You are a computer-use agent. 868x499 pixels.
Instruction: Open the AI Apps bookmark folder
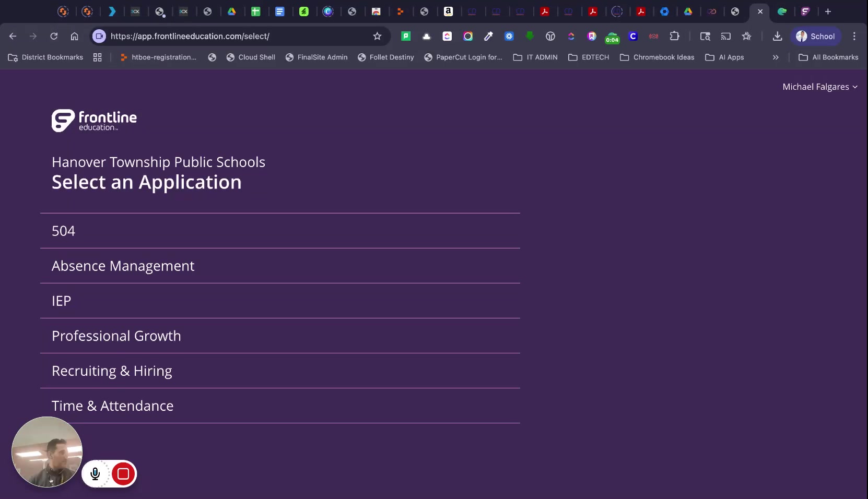coord(724,57)
